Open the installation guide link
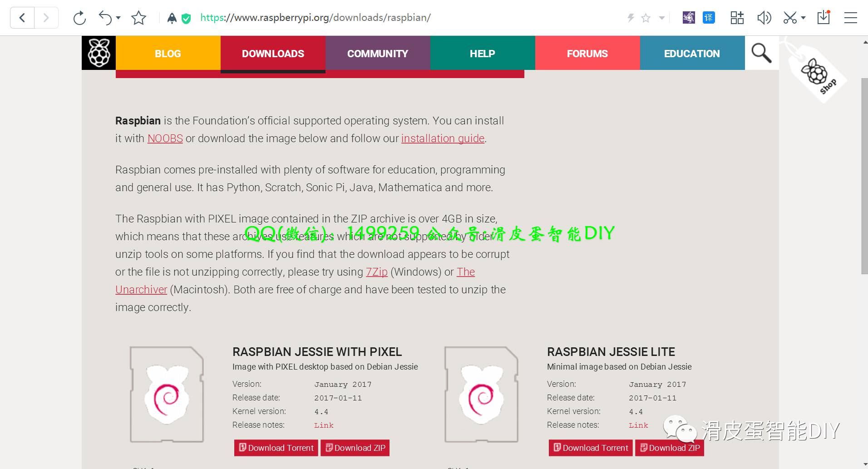The width and height of the screenshot is (868, 469). (443, 138)
